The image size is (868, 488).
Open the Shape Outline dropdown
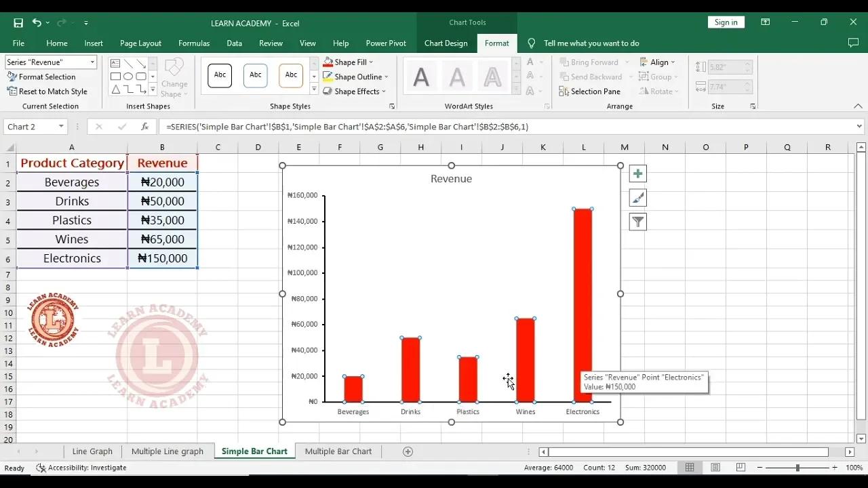[386, 77]
